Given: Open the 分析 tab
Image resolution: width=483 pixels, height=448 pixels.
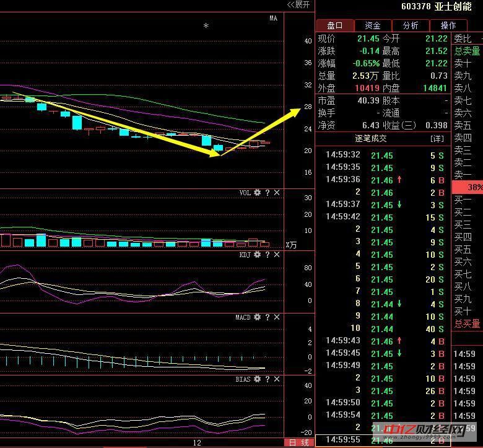Looking at the screenshot, I should (411, 25).
